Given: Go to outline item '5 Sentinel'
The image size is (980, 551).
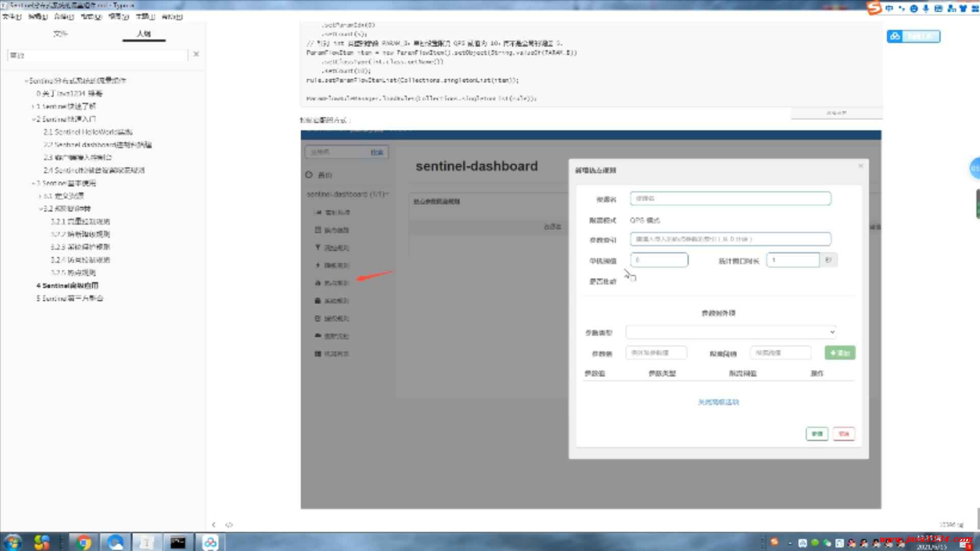Looking at the screenshot, I should [70, 298].
